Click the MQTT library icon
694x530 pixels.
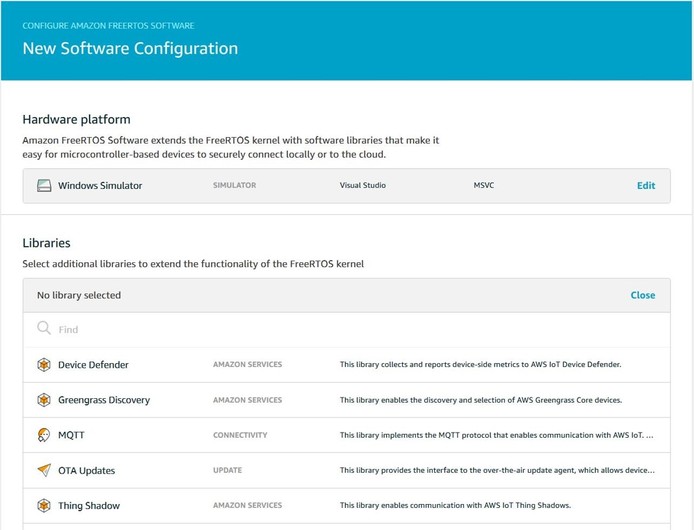pos(44,435)
